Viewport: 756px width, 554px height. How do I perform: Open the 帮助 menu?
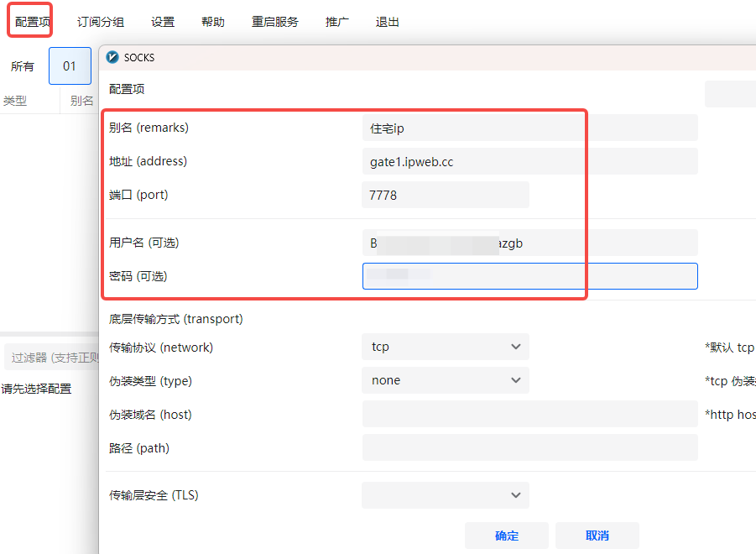click(x=212, y=22)
